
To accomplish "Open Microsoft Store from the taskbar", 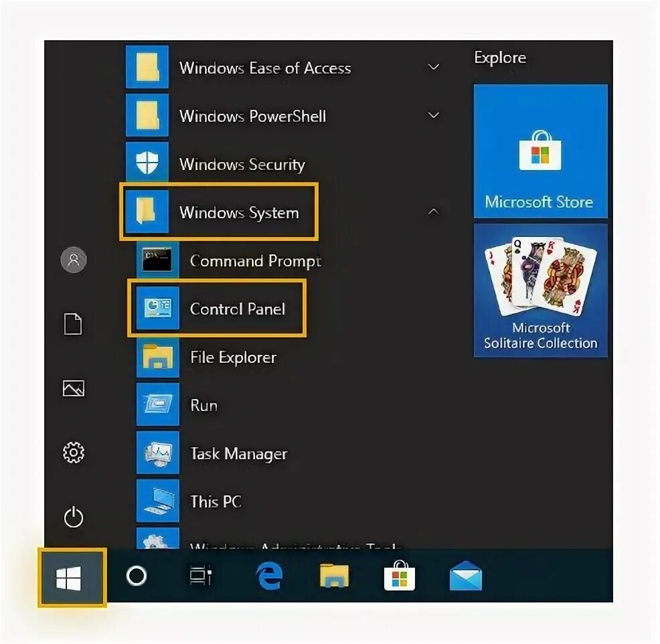I will [x=400, y=576].
